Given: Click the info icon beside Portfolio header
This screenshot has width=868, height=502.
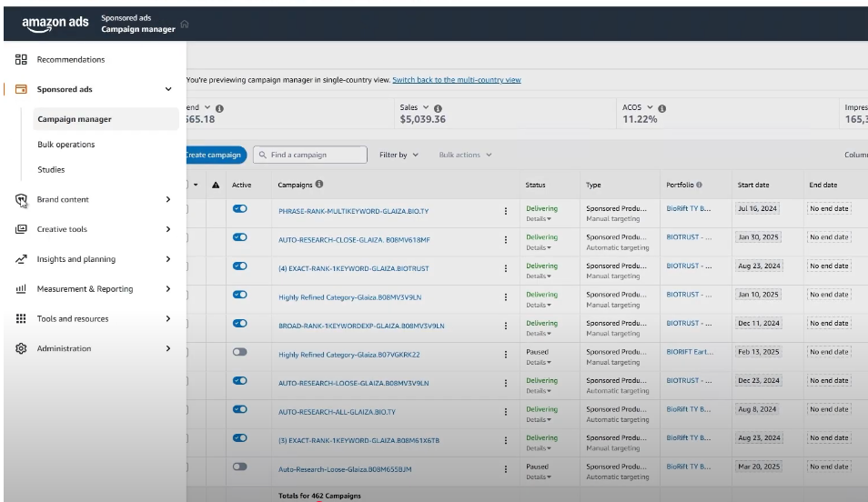Looking at the screenshot, I should pos(699,185).
